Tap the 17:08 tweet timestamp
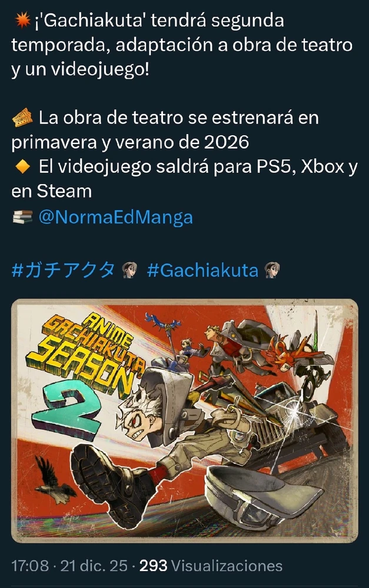Screen dimensions: 369x588 30,566
